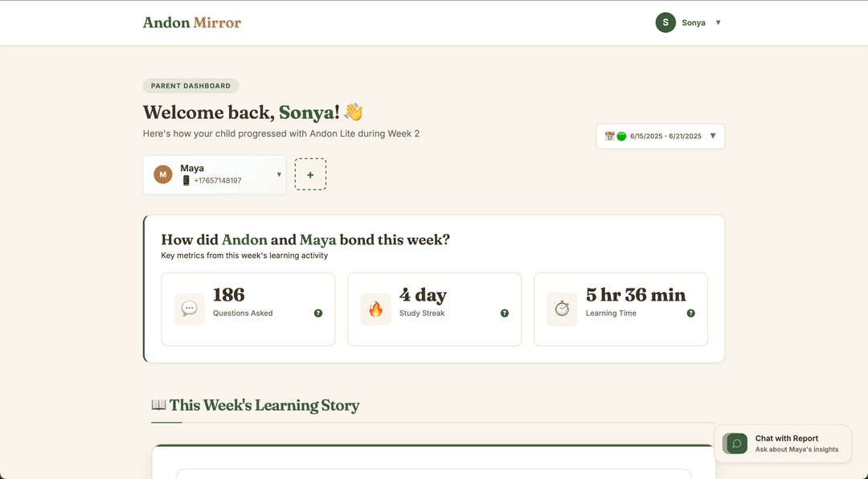Click the book icon beside This Week's Learning Story
The image size is (868, 479).
pyautogui.click(x=158, y=404)
